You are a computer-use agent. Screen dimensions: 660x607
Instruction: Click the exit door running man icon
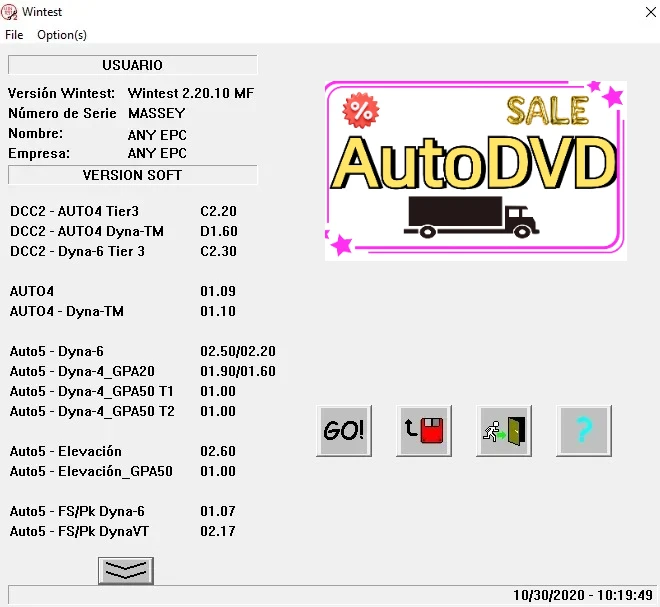coord(504,431)
